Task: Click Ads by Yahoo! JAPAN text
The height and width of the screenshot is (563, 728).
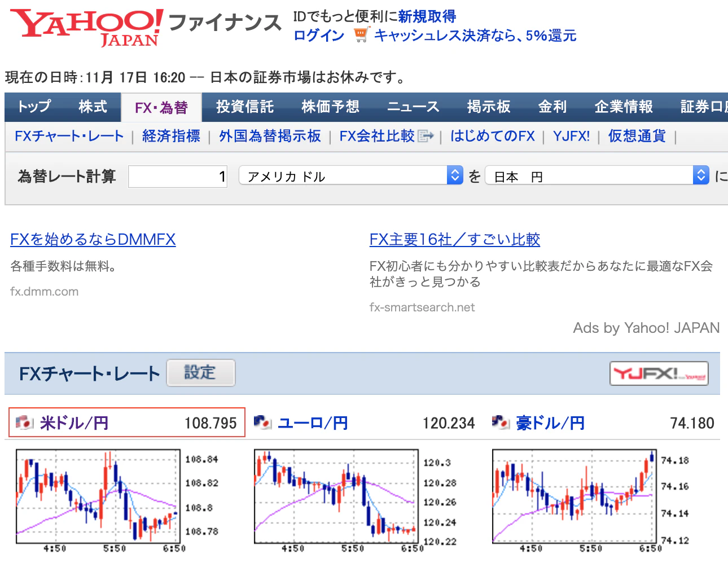Action: point(646,328)
